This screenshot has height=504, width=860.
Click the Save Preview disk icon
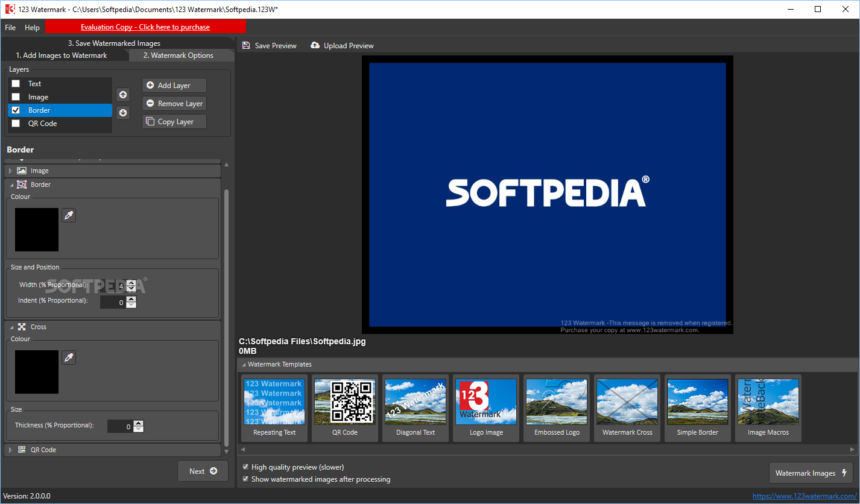(246, 45)
